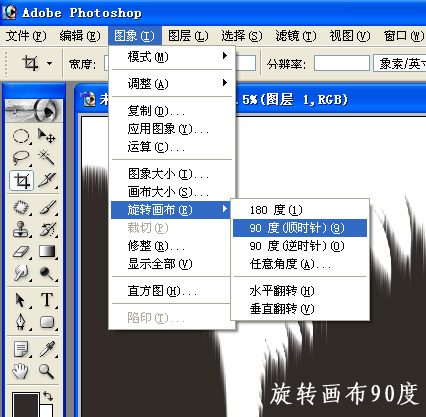Click the 分辨率 resolution input field
This screenshot has width=426, height=417.
(x=342, y=63)
